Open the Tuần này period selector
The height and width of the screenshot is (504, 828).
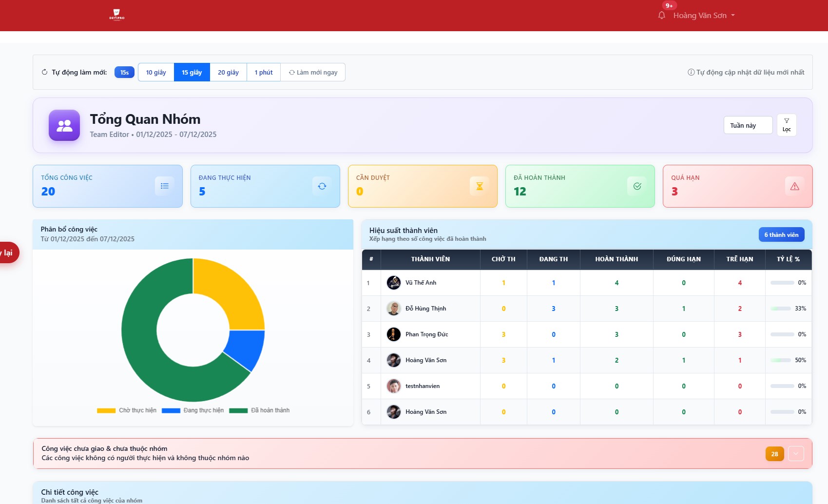748,125
